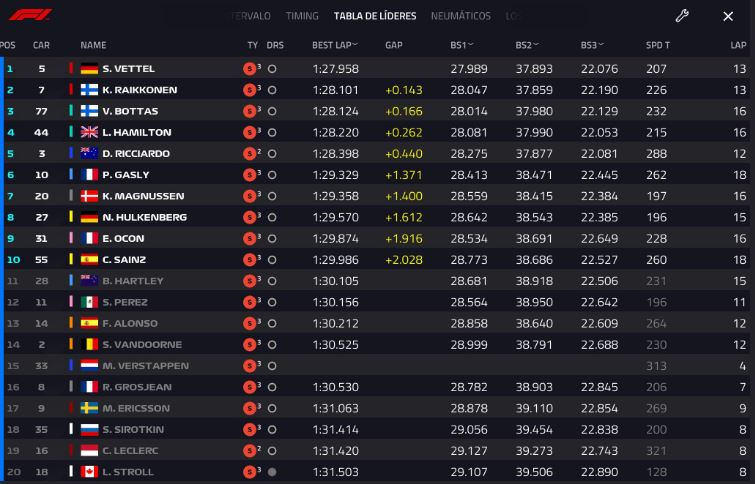Switch to the TIMING tab

(x=302, y=16)
